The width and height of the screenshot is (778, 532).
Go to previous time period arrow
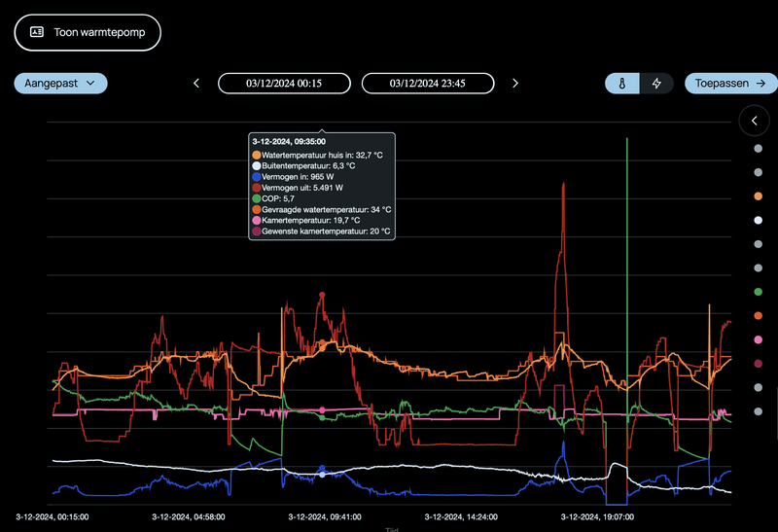(x=196, y=84)
